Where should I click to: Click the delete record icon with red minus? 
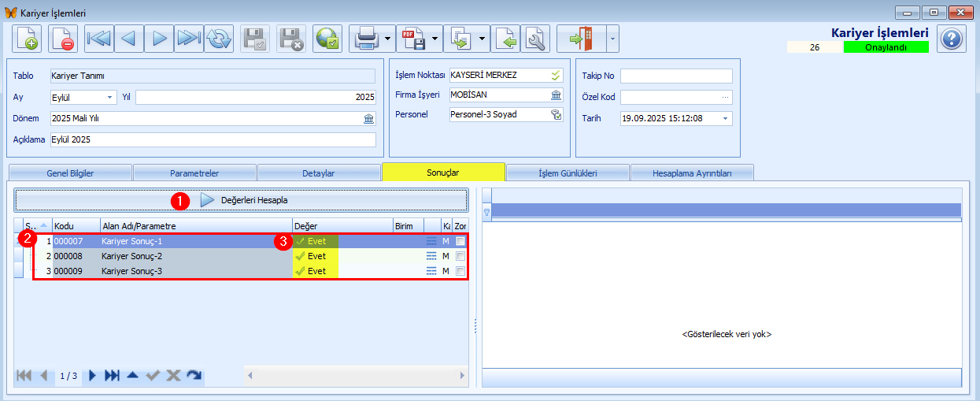pyautogui.click(x=63, y=39)
